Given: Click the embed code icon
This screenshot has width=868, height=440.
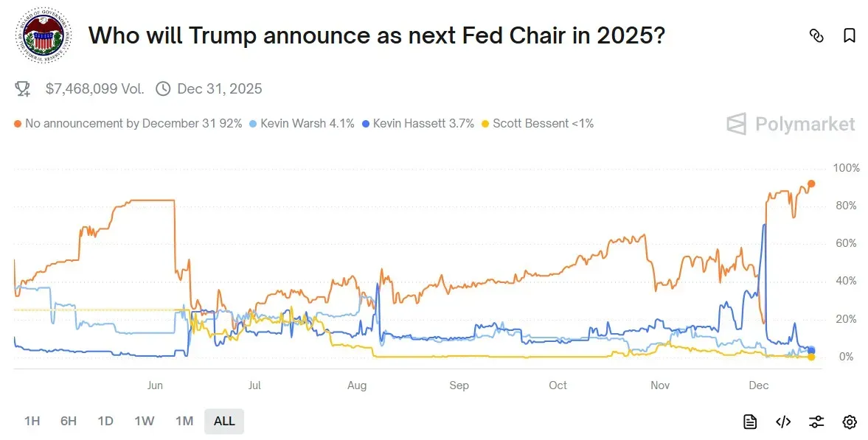Looking at the screenshot, I should [782, 421].
